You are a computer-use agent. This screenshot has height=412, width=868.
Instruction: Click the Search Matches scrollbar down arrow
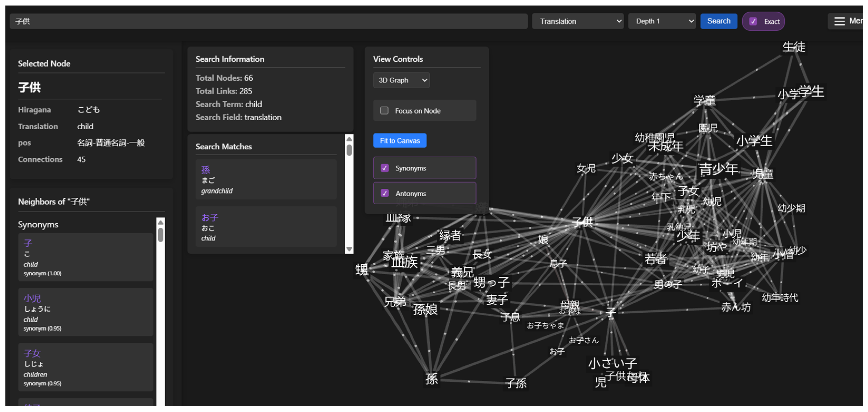(x=349, y=249)
